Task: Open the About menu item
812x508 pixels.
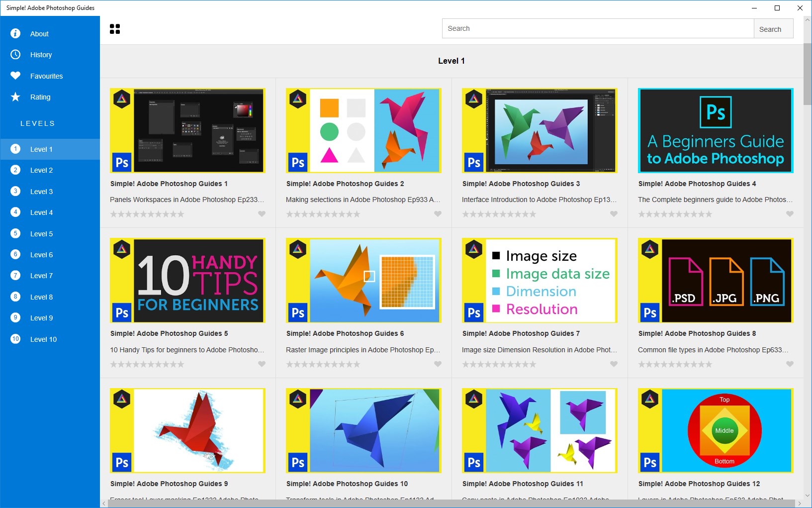Action: (50, 34)
